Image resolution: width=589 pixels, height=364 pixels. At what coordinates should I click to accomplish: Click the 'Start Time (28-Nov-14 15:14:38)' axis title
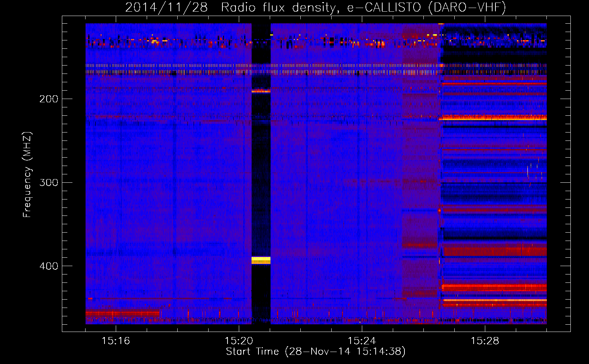316,352
